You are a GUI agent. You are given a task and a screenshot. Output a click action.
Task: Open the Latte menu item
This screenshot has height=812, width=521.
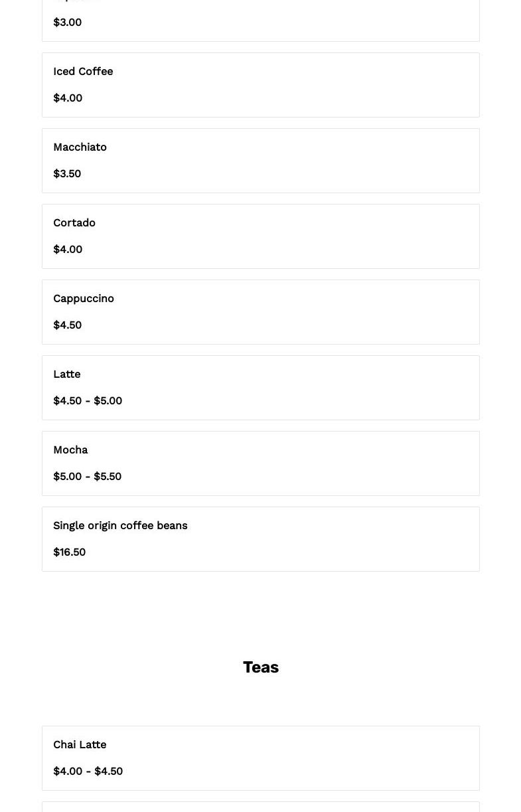click(67, 374)
